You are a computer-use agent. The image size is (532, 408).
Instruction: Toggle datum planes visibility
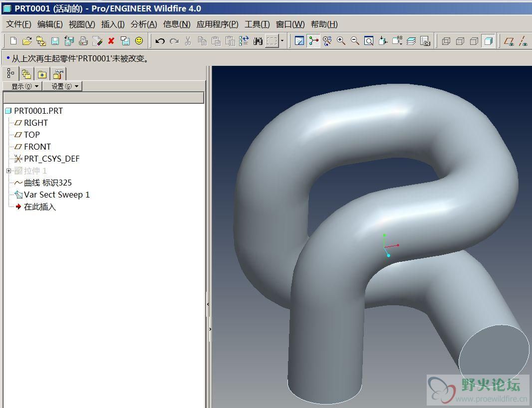click(x=509, y=41)
